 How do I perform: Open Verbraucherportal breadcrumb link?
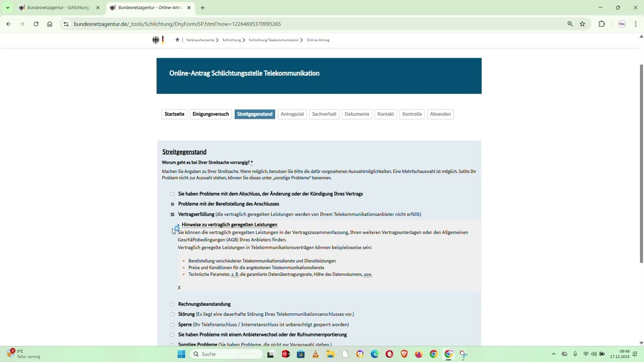coord(200,40)
